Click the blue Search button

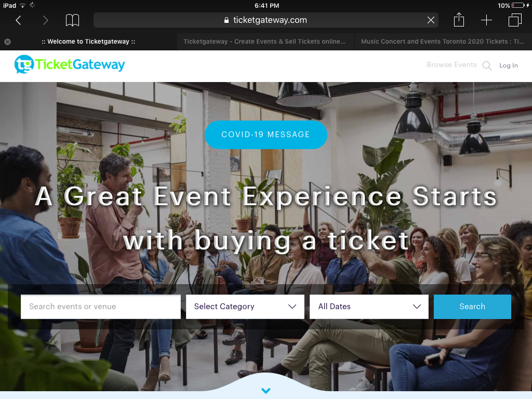pos(472,307)
